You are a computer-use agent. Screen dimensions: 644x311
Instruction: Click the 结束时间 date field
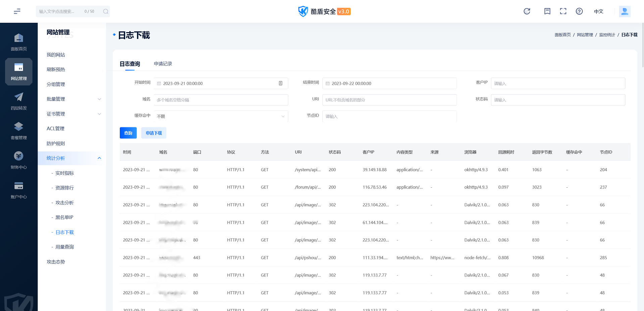(x=389, y=83)
